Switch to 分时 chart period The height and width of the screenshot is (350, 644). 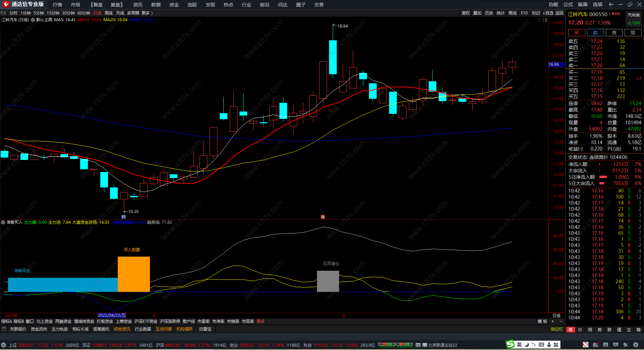tap(13, 13)
